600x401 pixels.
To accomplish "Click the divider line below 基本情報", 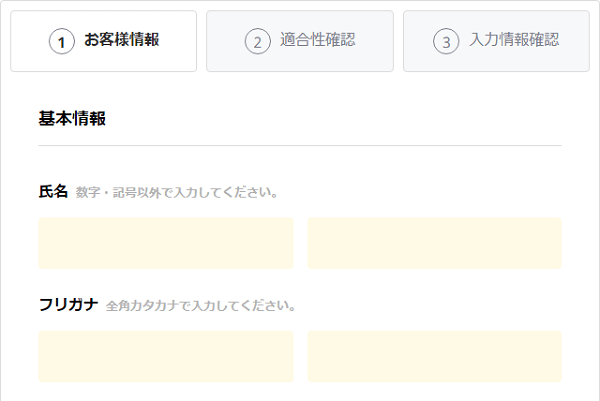I will 300,145.
